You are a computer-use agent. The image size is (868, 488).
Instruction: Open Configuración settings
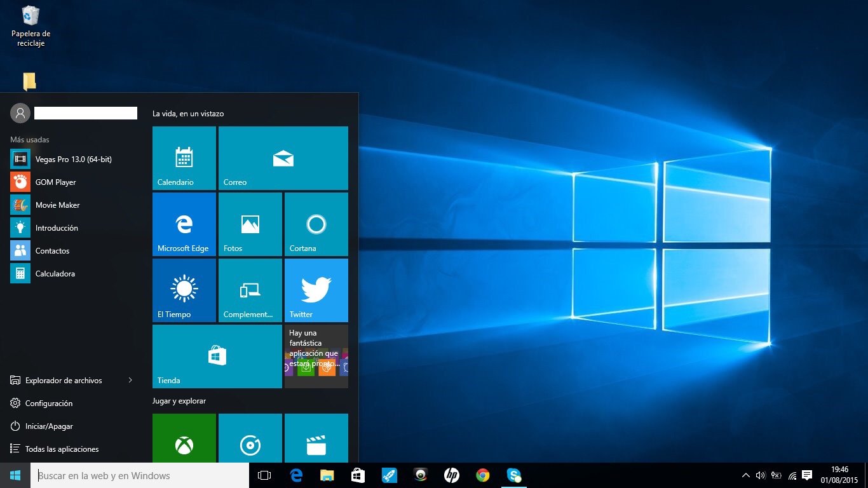click(x=48, y=403)
